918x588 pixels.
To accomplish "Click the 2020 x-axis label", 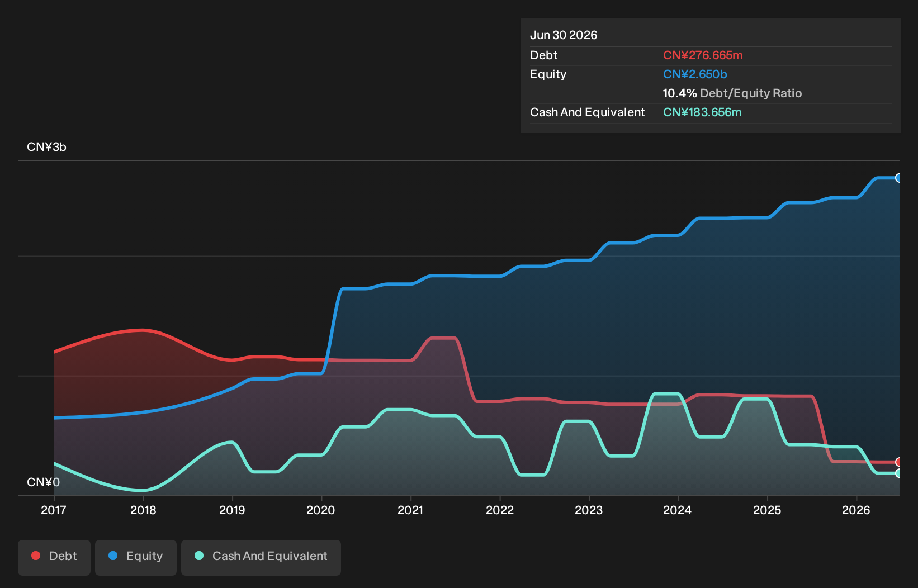I will [x=321, y=510].
